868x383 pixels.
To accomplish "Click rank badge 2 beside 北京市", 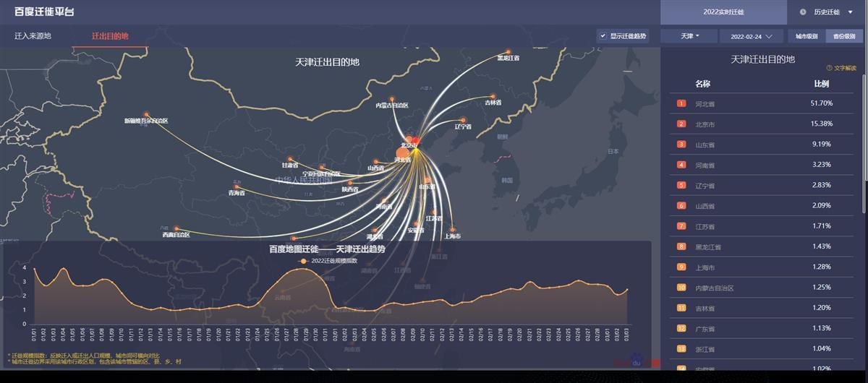I will click(681, 124).
